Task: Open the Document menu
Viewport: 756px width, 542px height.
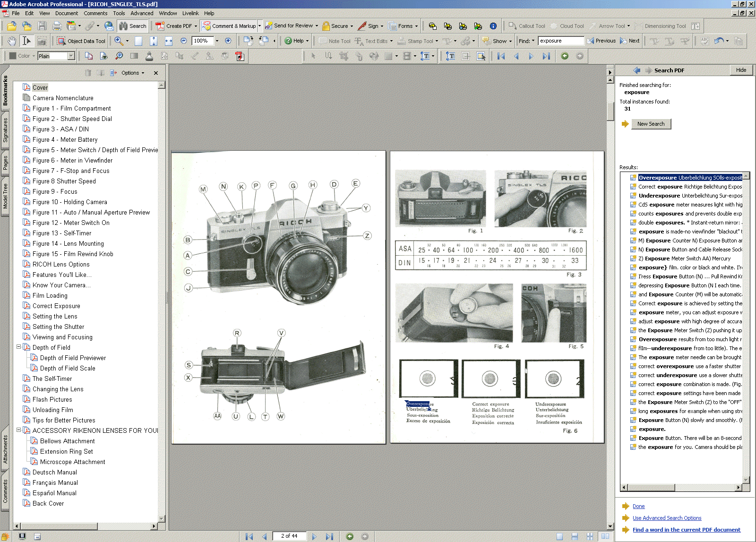Action: click(x=67, y=13)
